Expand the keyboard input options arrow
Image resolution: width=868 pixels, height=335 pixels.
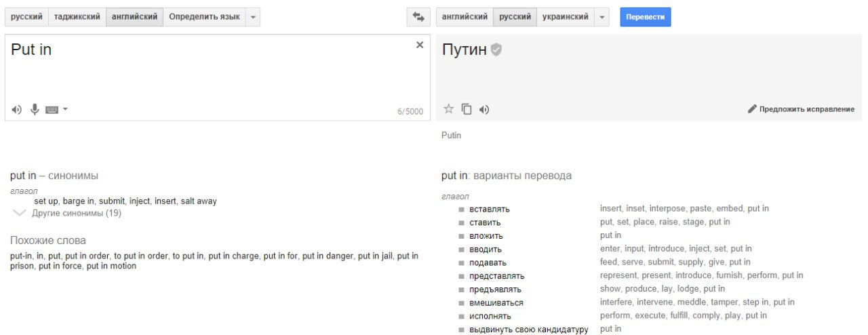point(65,109)
